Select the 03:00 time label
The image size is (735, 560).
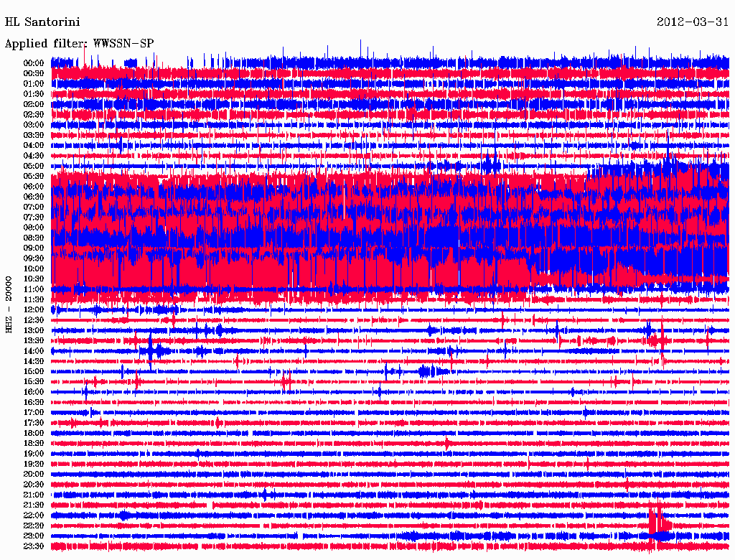click(x=34, y=125)
